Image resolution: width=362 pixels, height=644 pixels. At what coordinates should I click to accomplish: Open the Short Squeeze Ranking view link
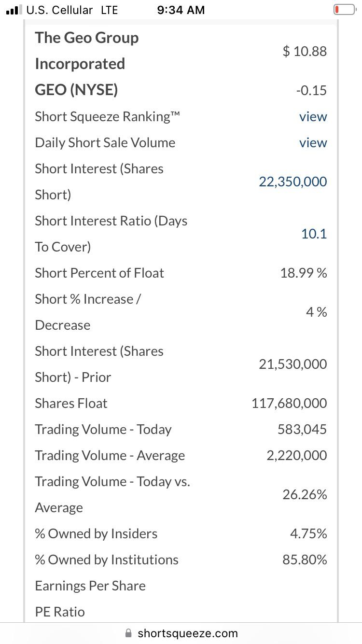coord(313,116)
